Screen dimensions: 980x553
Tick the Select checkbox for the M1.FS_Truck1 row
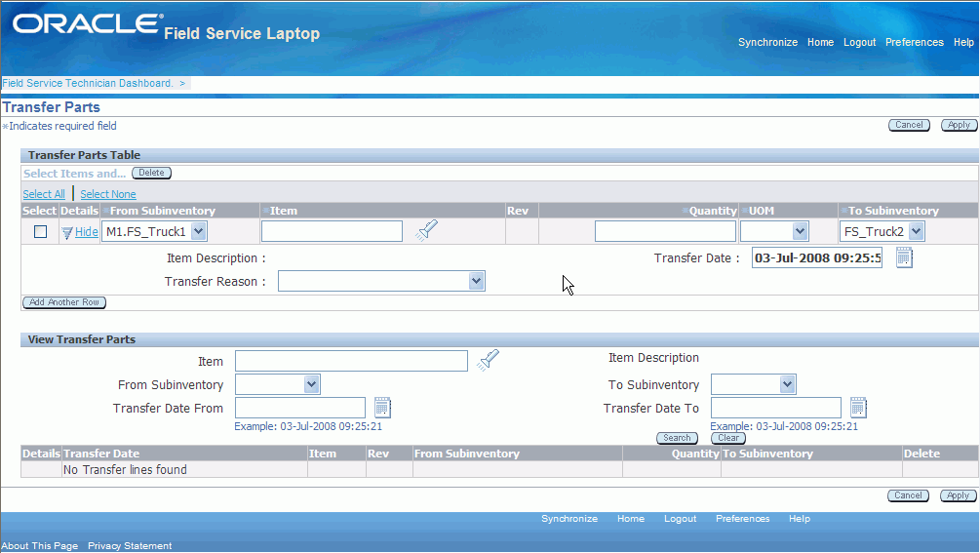41,232
